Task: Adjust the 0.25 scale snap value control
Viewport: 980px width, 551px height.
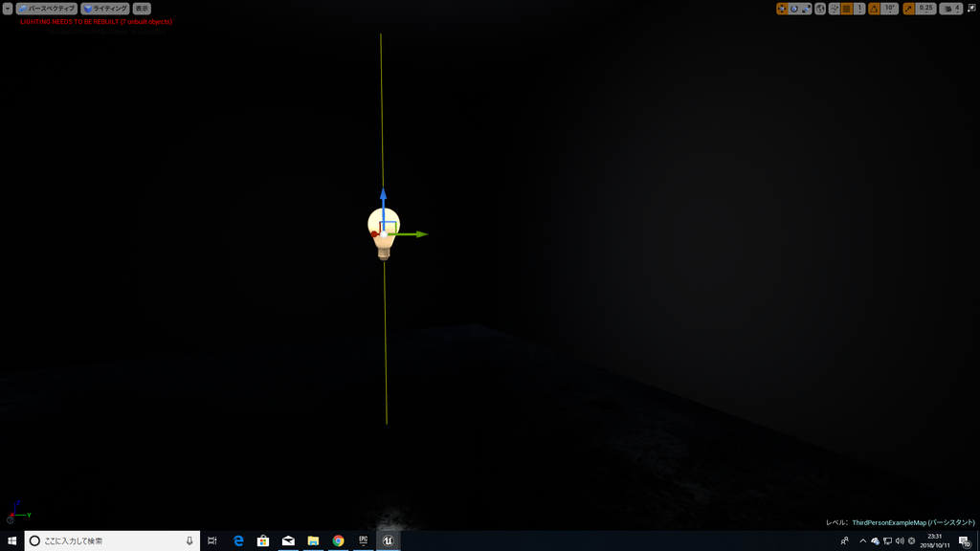Action: click(x=924, y=8)
